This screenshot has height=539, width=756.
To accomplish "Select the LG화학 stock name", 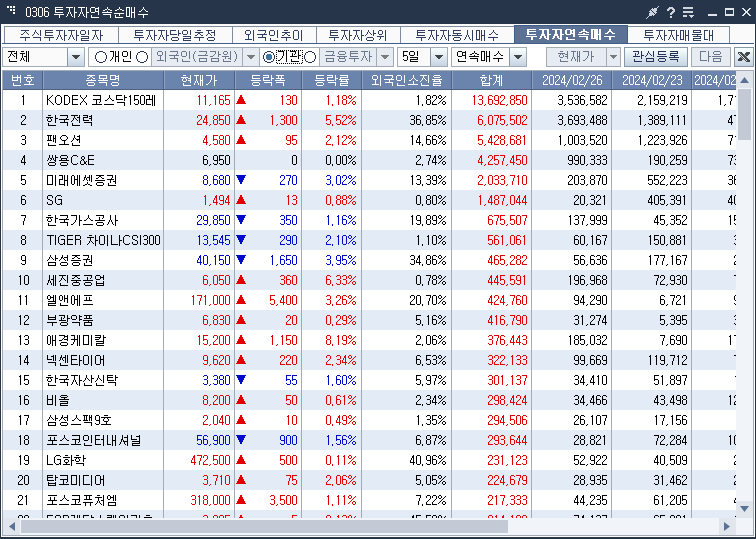I will (x=66, y=460).
